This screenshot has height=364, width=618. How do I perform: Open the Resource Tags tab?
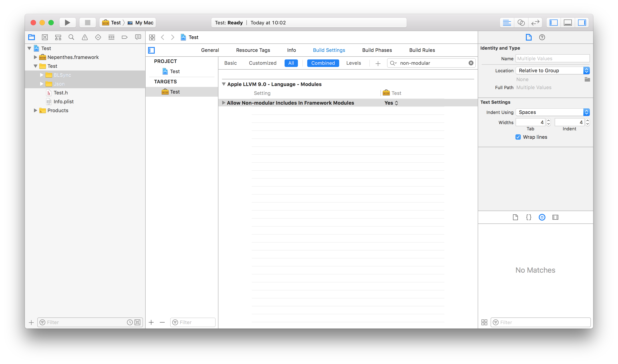click(x=253, y=50)
